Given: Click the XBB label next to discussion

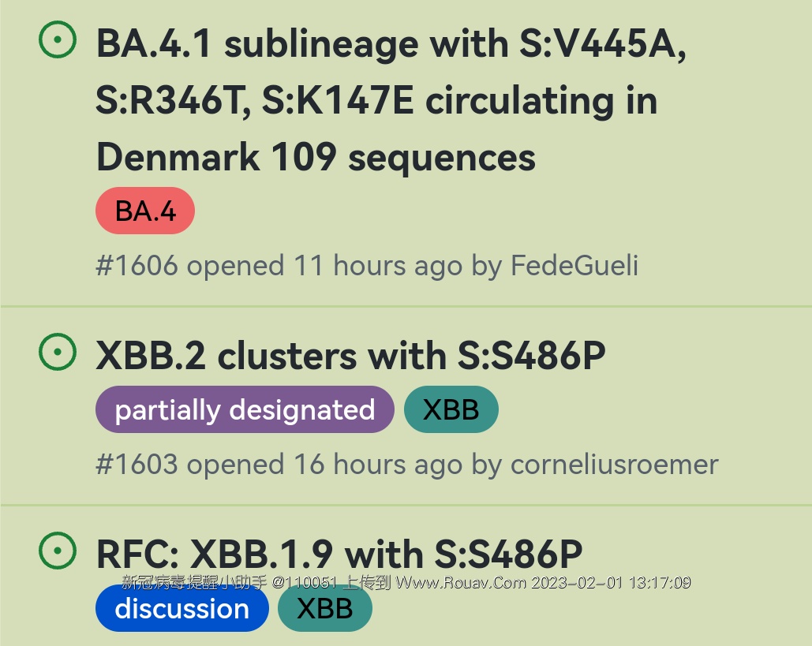Looking at the screenshot, I should click(x=324, y=608).
